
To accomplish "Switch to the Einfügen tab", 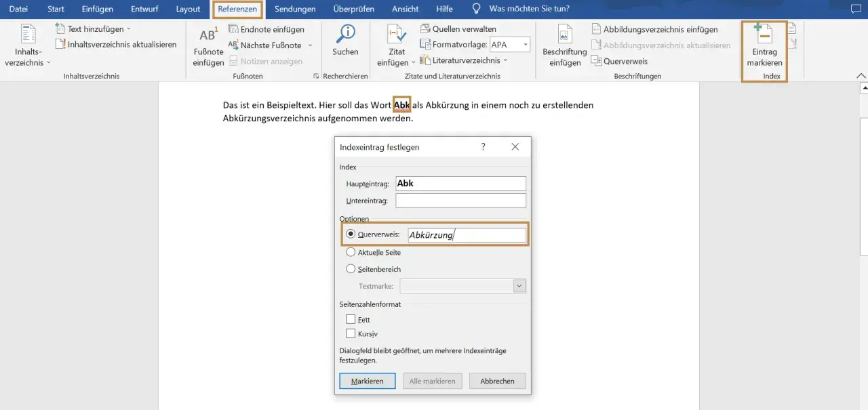I will tap(98, 9).
